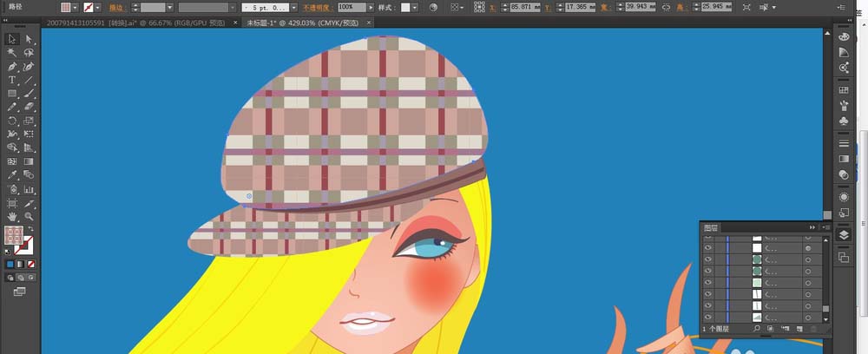The image size is (868, 354).
Task: Select the Type tool
Action: click(12, 80)
